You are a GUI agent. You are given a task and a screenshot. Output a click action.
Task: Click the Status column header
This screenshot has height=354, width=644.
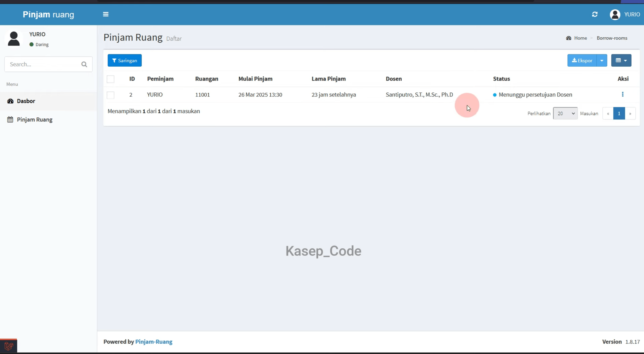point(501,79)
